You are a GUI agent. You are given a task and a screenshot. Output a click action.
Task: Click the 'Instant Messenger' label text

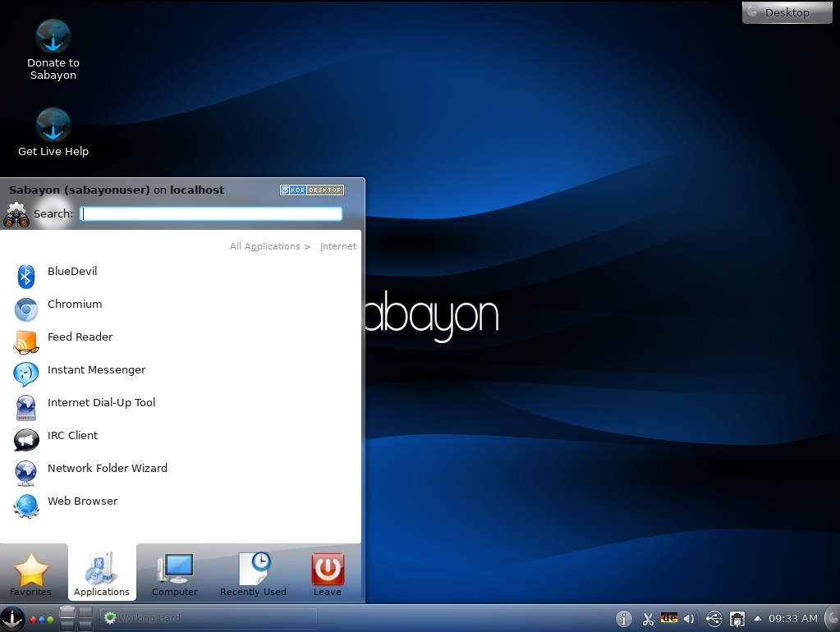(x=96, y=369)
